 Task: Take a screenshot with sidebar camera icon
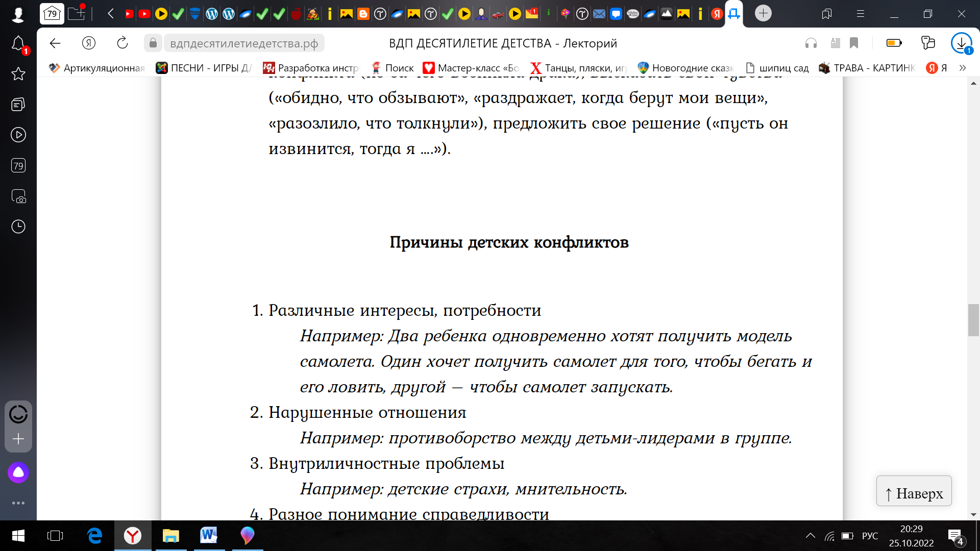coord(18,196)
